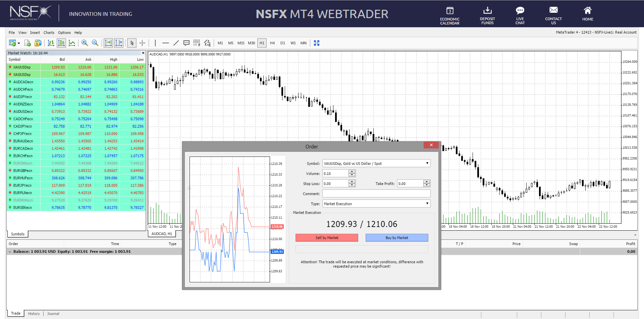Click the dollar accounts icon in toolbar
Viewport: 644px width, 319px height.
[38, 43]
